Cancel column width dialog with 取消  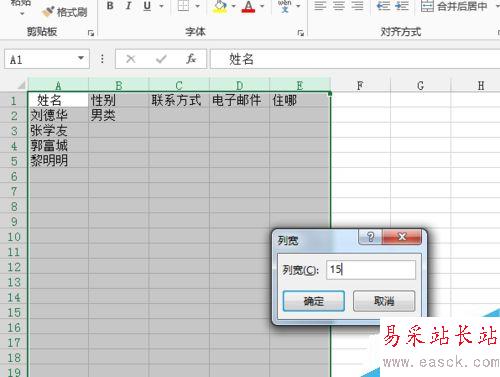tap(384, 301)
